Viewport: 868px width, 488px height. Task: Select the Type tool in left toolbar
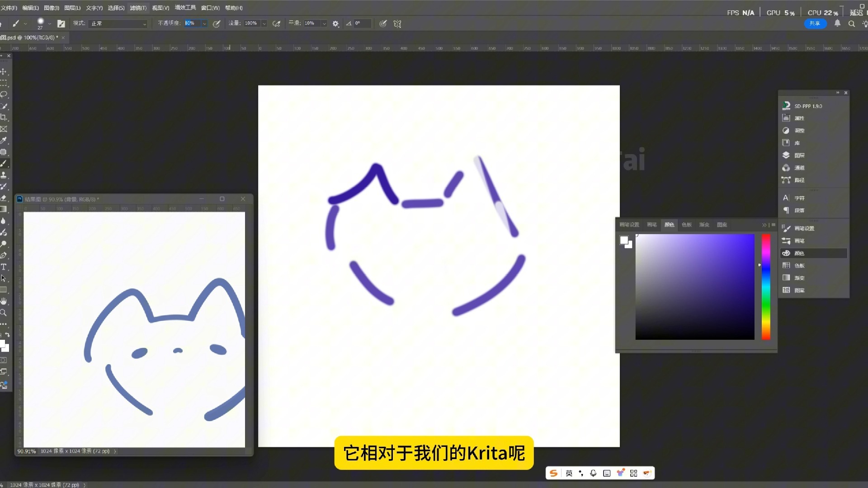tap(4, 267)
